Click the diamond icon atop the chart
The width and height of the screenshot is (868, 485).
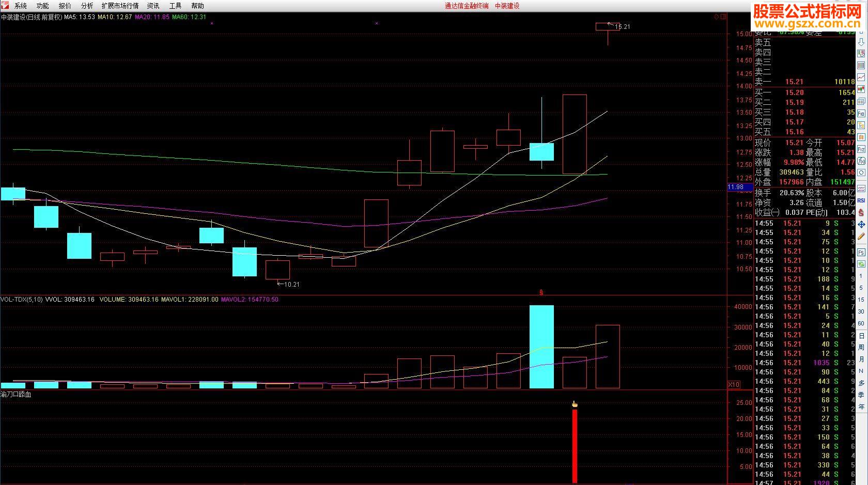[x=717, y=17]
